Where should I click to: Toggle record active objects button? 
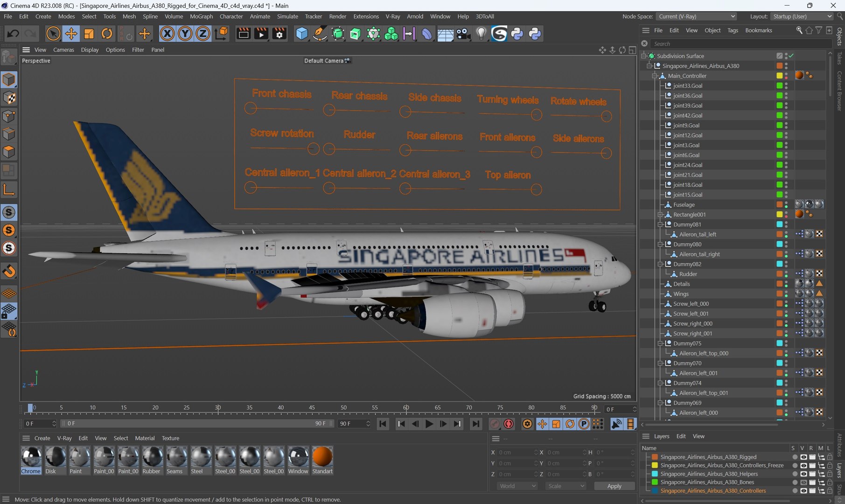[x=494, y=424]
